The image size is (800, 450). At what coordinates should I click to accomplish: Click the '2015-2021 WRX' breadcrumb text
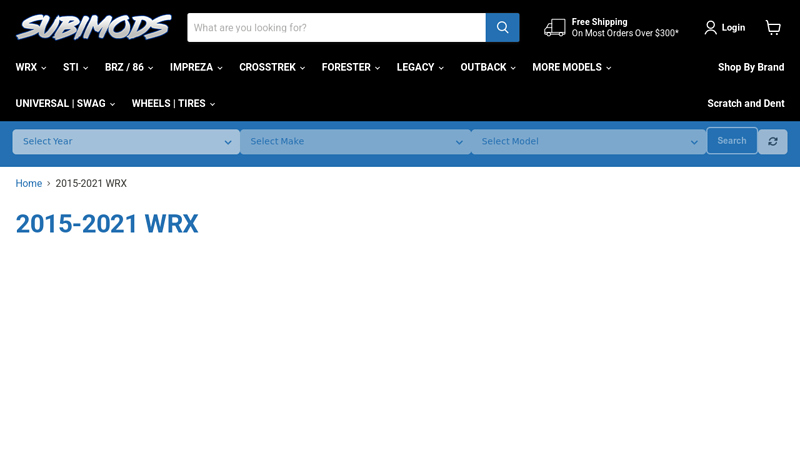(91, 183)
